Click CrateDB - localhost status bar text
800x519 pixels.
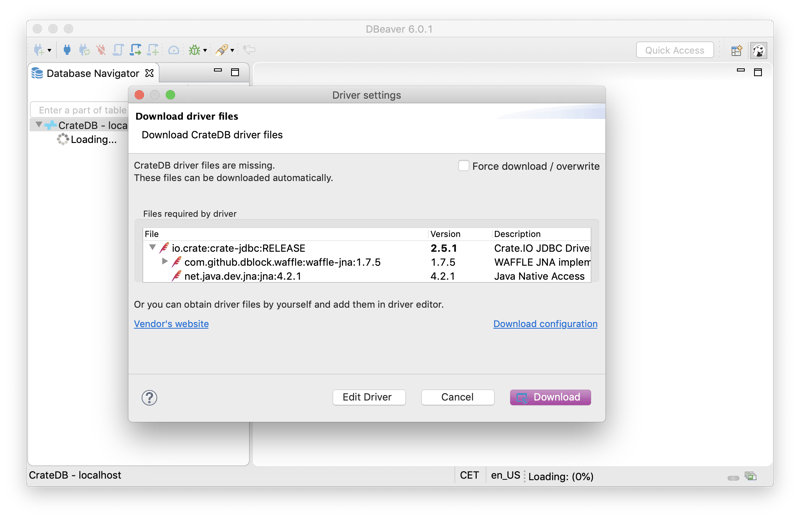coord(75,475)
